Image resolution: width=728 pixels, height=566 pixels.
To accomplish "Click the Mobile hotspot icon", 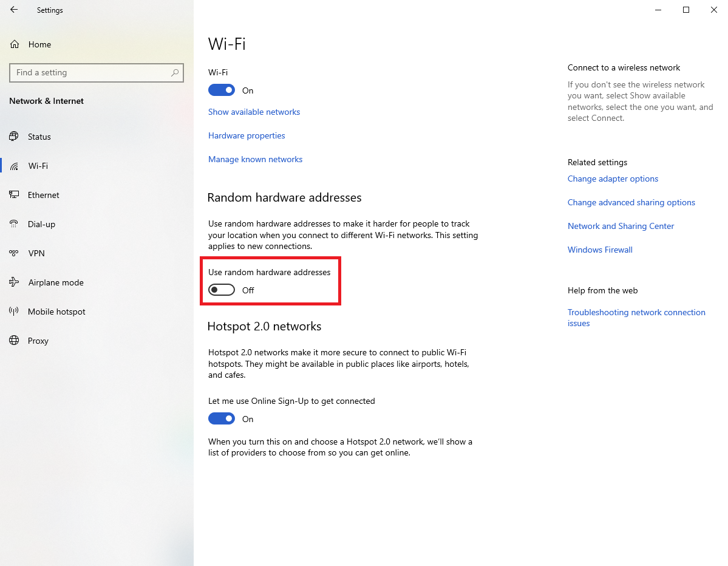I will [15, 312].
